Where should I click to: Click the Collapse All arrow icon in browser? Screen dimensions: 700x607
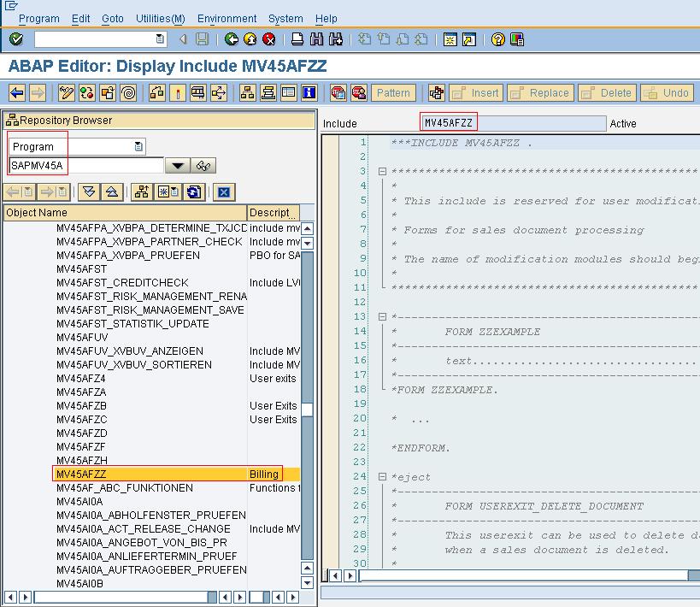pyautogui.click(x=112, y=192)
